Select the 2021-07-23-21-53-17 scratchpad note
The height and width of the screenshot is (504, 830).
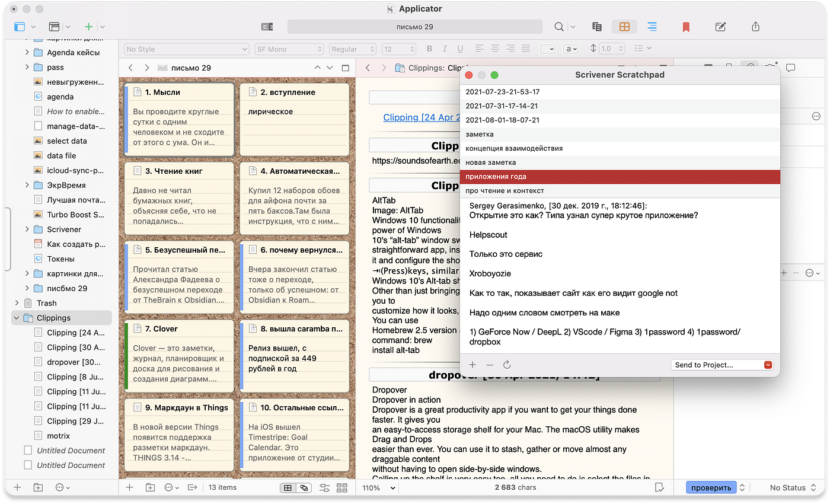[x=620, y=92]
